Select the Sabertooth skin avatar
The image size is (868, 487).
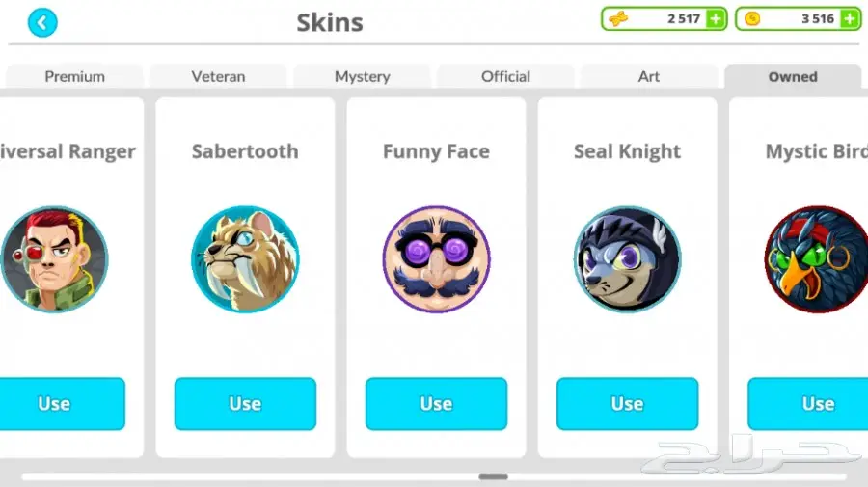click(x=245, y=259)
